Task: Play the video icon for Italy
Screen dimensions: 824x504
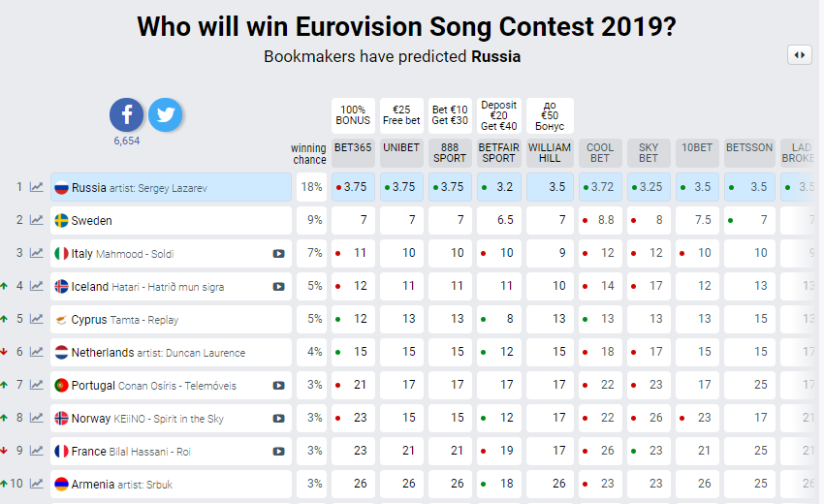Action: (x=279, y=254)
